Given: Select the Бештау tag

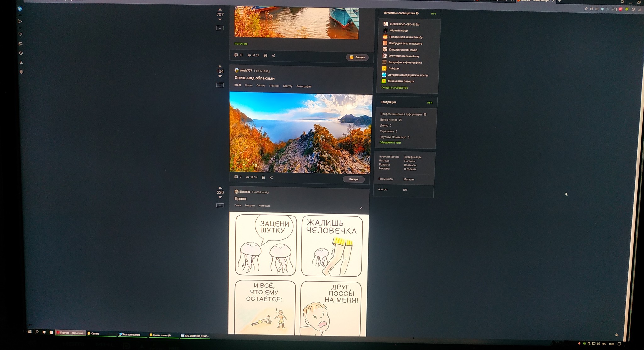Looking at the screenshot, I should 287,86.
